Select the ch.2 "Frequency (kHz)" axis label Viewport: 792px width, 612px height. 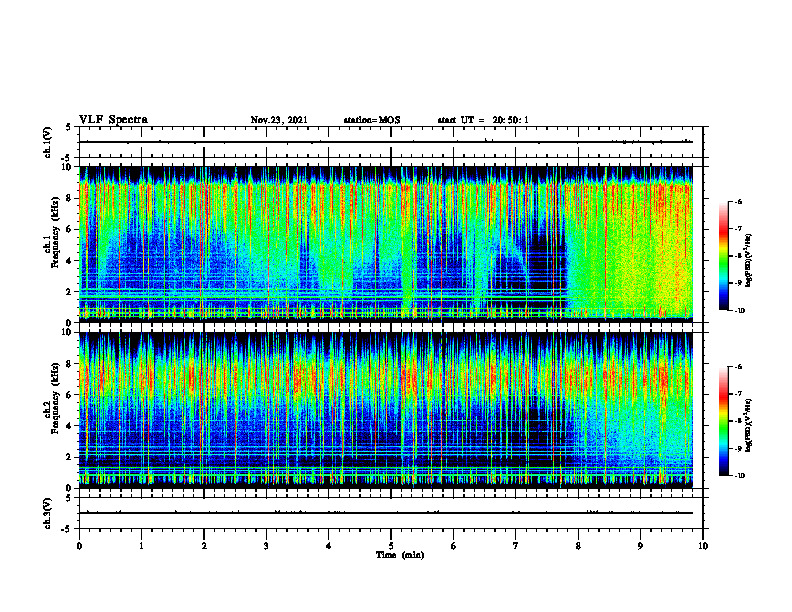click(55, 397)
